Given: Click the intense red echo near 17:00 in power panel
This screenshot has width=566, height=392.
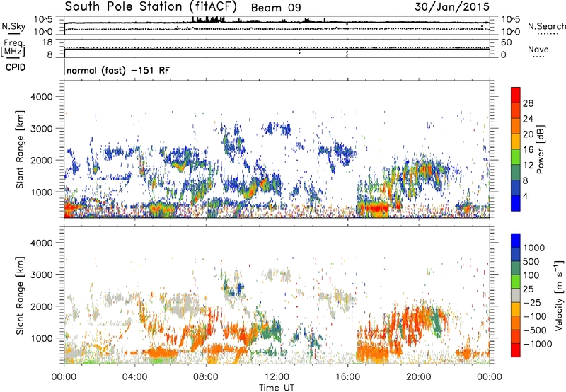Looking at the screenshot, I should click(374, 208).
